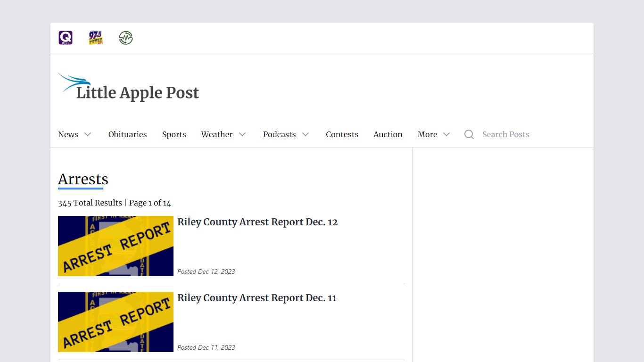
Task: Open the More menu item
Action: tap(428, 134)
